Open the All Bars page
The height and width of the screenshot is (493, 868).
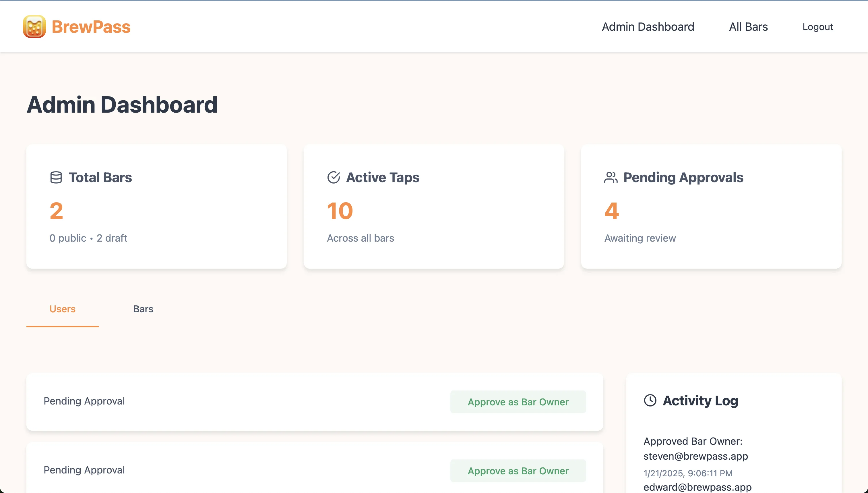coord(748,27)
